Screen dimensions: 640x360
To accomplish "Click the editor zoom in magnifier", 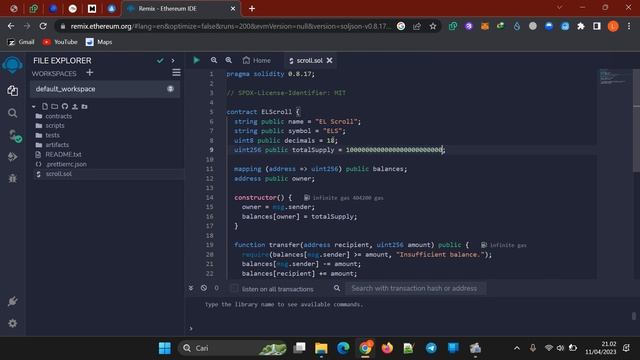I will click(x=229, y=60).
